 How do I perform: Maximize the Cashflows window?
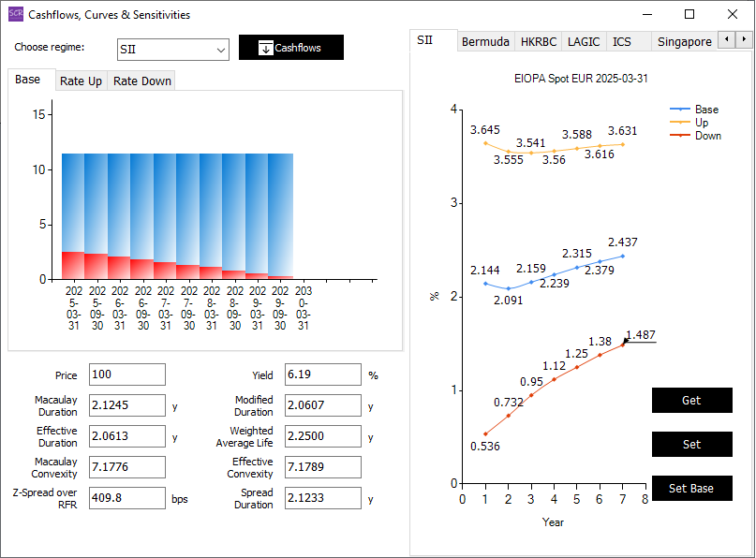(689, 14)
